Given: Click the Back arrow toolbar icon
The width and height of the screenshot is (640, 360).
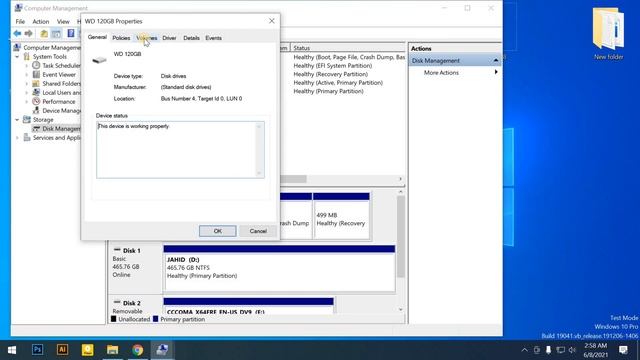Looking at the screenshot, I should pos(17,33).
